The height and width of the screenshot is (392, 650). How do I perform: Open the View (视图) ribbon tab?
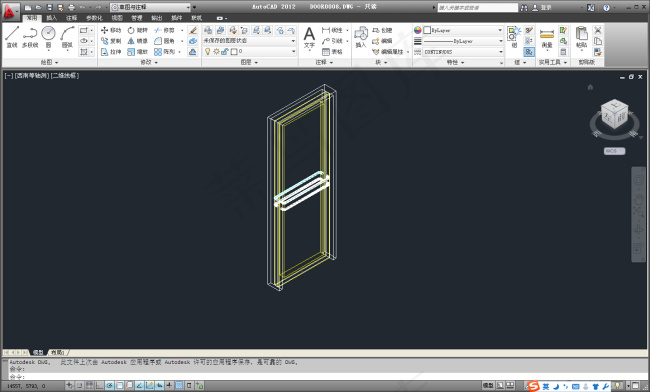point(117,18)
